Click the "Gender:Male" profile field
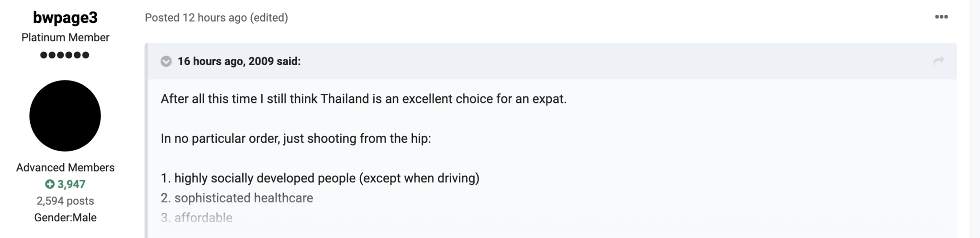Screen dimensions: 980x238 tap(65, 217)
